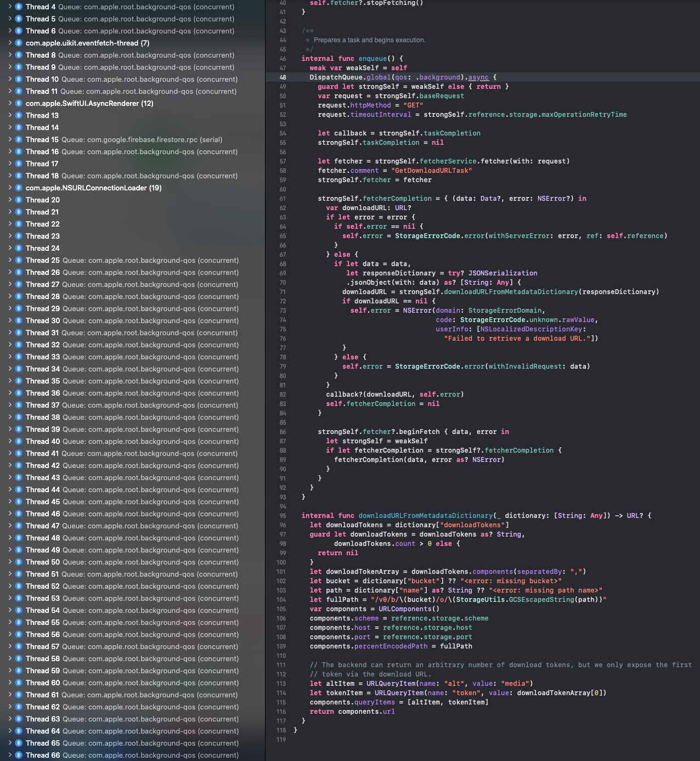Click the com.apple.NSURLConnectionLoader thread icon
Image resolution: width=700 pixels, height=761 pixels.
click(19, 188)
